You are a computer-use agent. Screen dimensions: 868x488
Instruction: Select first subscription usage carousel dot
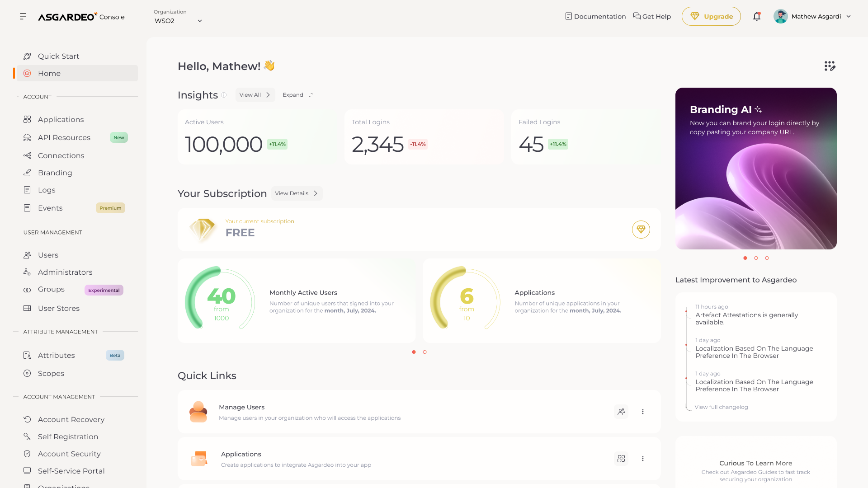[414, 352]
